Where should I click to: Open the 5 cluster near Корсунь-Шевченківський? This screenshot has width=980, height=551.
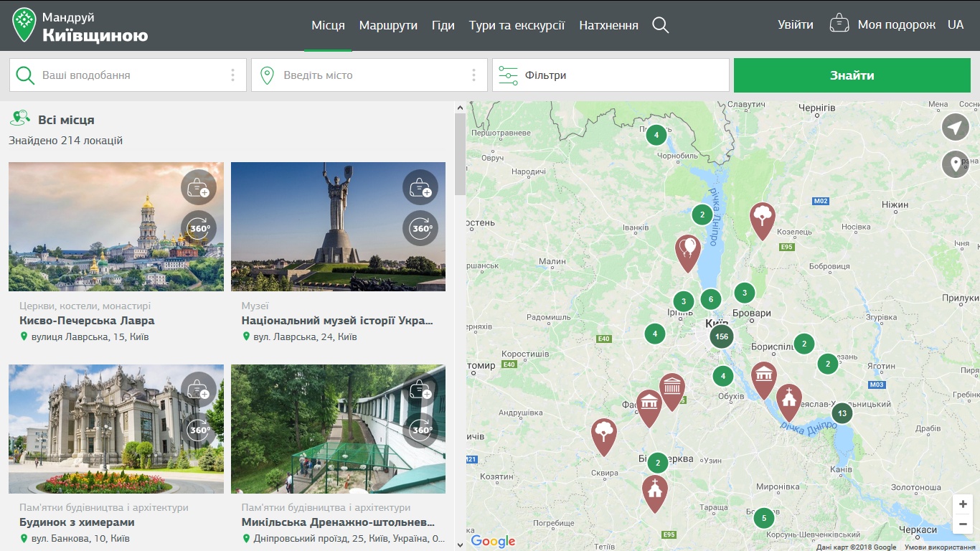pyautogui.click(x=764, y=517)
